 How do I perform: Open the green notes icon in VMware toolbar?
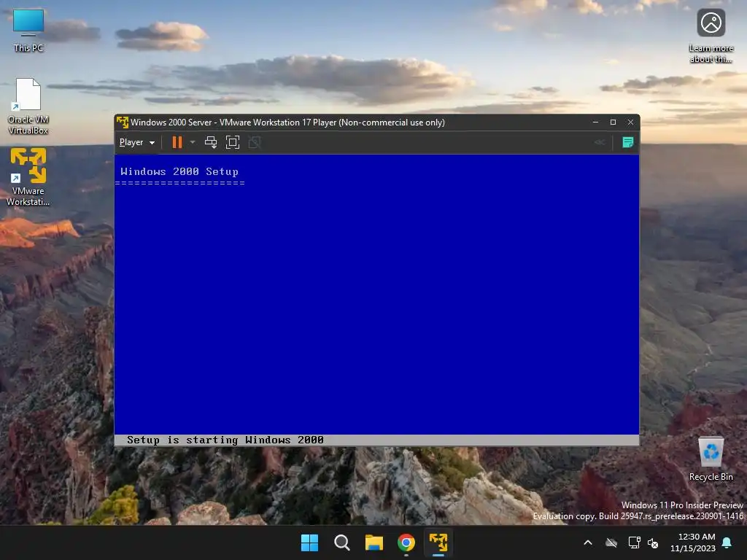click(628, 142)
